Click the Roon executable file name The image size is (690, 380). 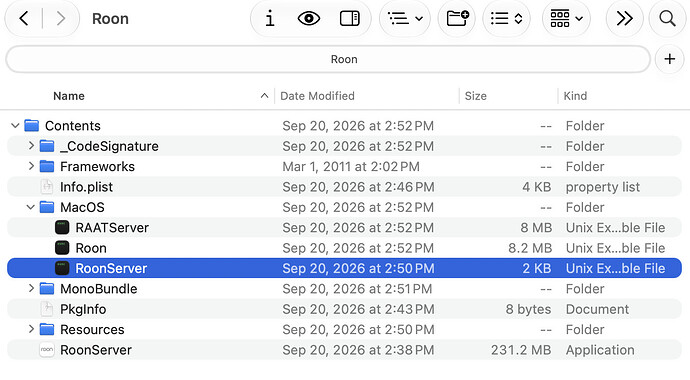tap(91, 248)
